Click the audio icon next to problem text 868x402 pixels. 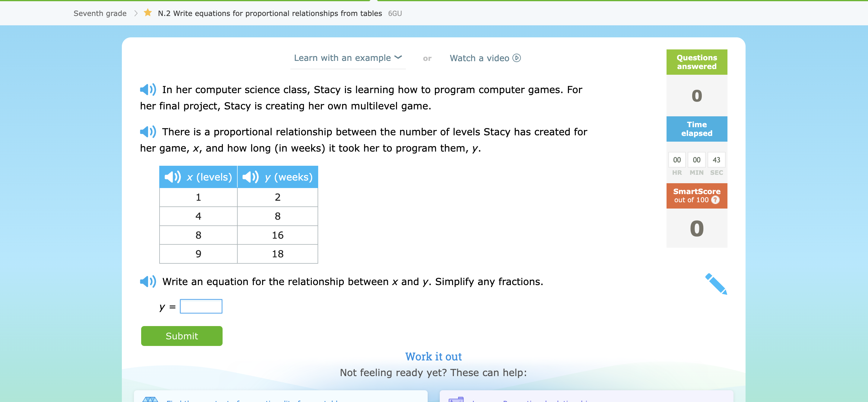(148, 90)
